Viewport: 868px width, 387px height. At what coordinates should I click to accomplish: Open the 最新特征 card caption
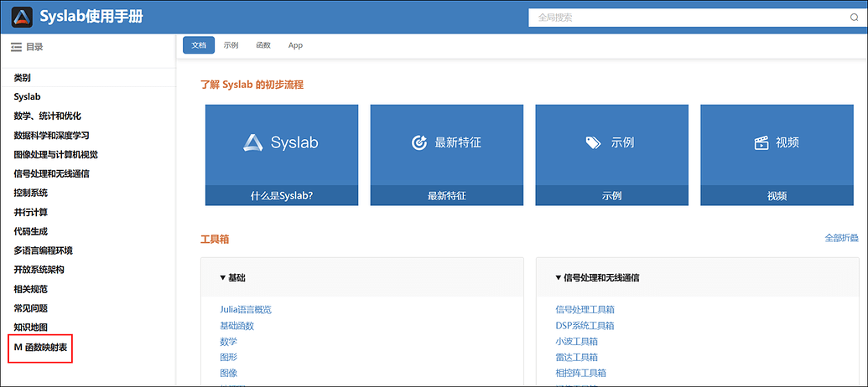[447, 196]
